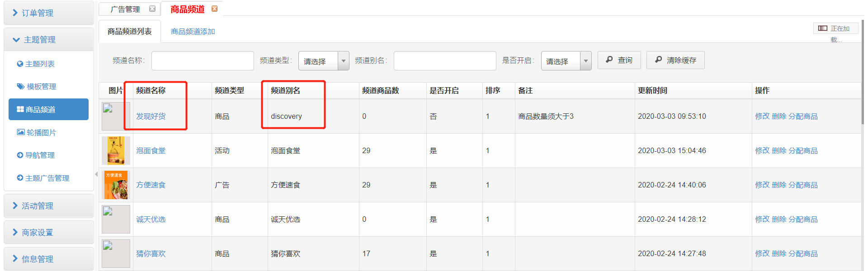
Task: Focus the 频道名称 input field
Action: coord(203,61)
